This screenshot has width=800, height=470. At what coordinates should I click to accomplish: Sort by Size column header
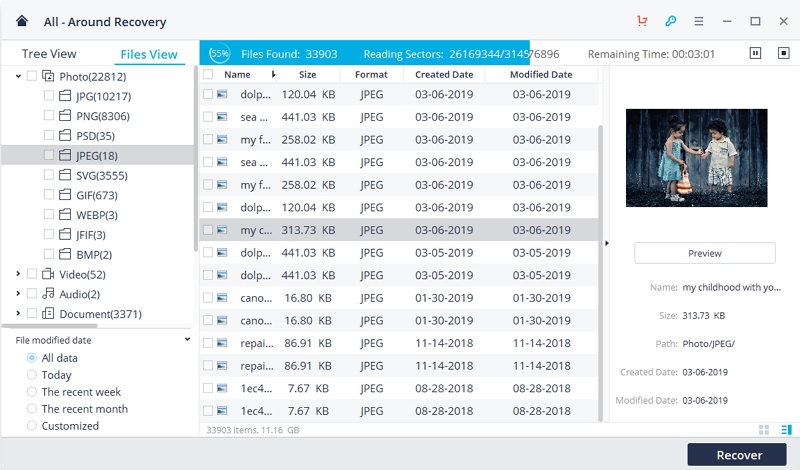click(308, 75)
